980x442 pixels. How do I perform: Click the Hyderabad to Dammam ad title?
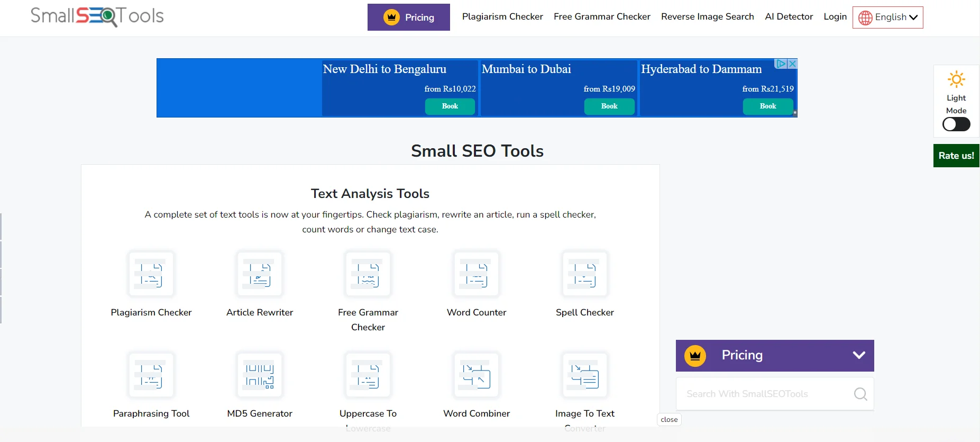coord(701,69)
